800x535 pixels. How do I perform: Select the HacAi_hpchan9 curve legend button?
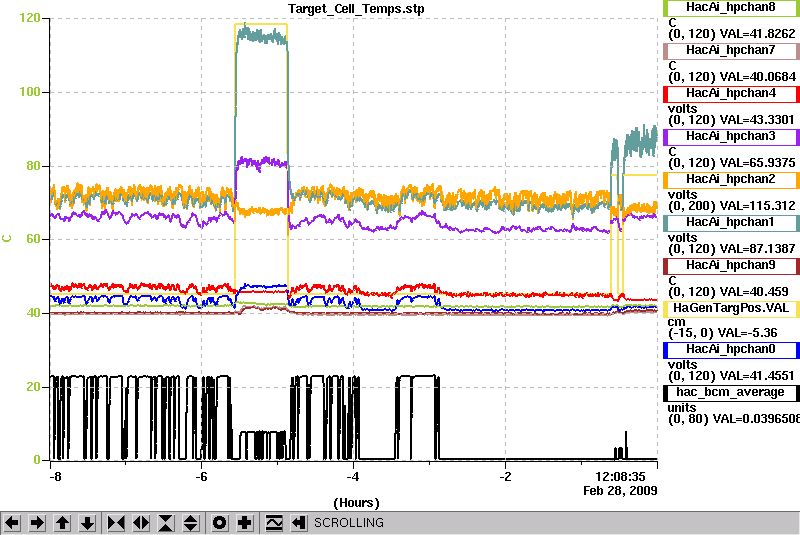tap(731, 266)
